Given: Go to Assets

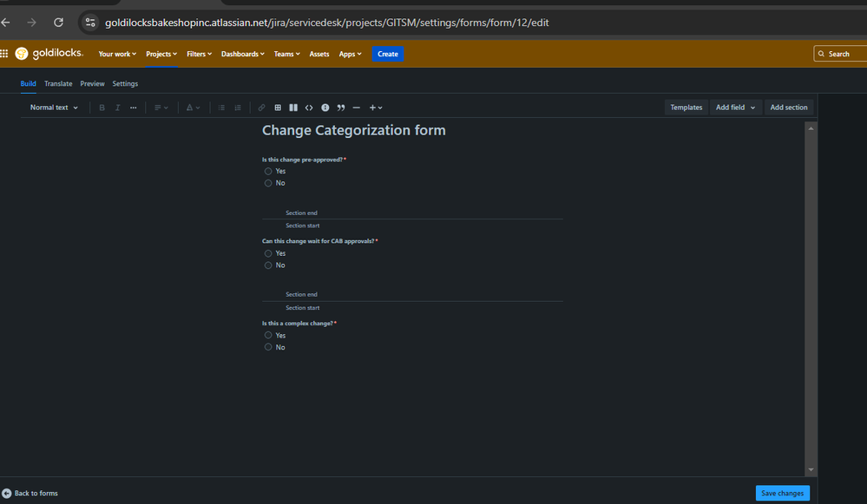Looking at the screenshot, I should coord(319,54).
